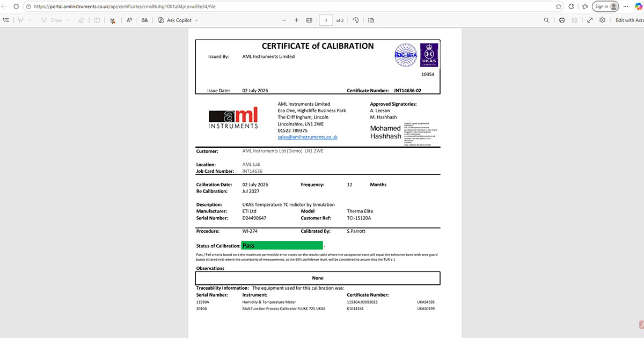644x338 pixels.
Task: Expand the Highlight color options arrow
Action: coord(30,20)
